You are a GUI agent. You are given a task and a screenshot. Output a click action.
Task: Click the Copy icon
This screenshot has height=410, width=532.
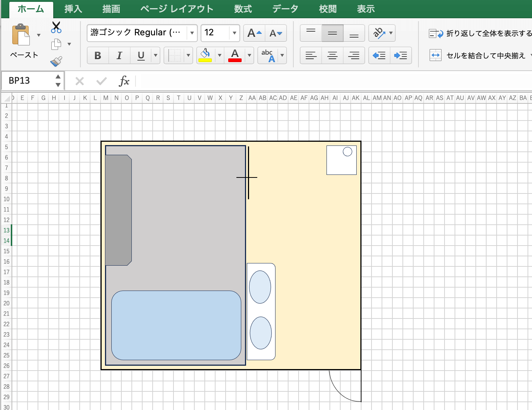(56, 44)
